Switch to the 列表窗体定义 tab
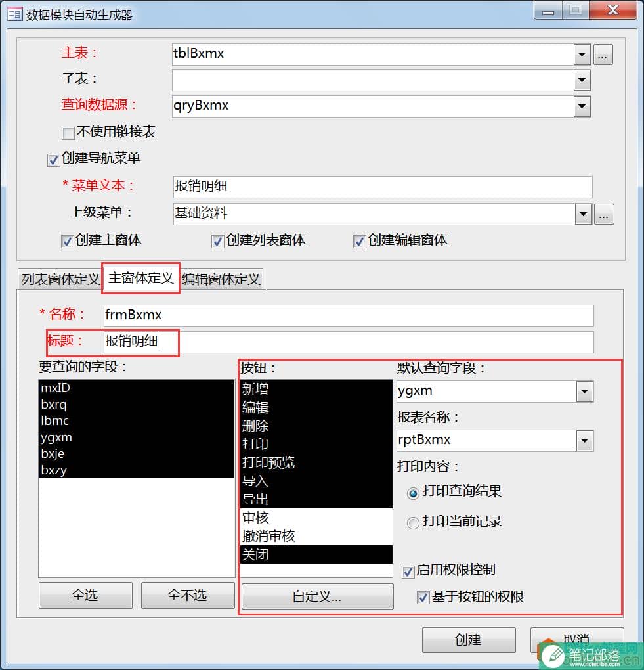 [60, 279]
